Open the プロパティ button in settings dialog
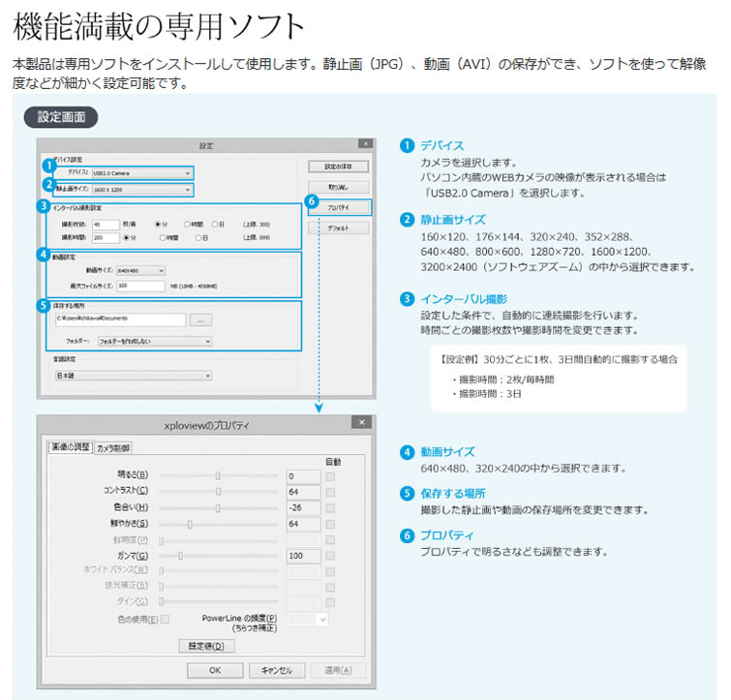Image resolution: width=731 pixels, height=700 pixels. [339, 207]
